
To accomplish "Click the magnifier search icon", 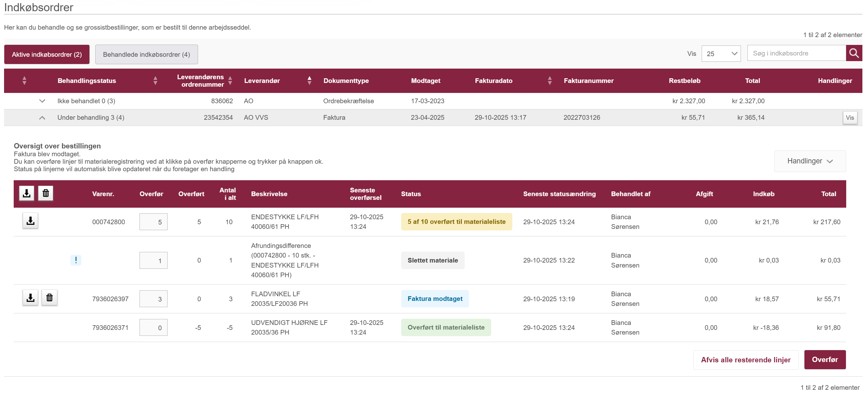I will pyautogui.click(x=853, y=53).
